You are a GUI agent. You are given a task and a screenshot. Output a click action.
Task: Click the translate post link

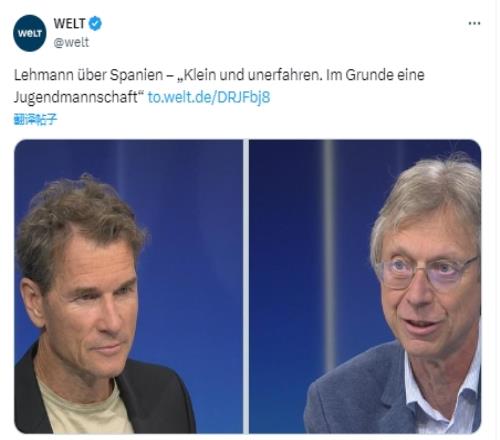click(x=35, y=119)
